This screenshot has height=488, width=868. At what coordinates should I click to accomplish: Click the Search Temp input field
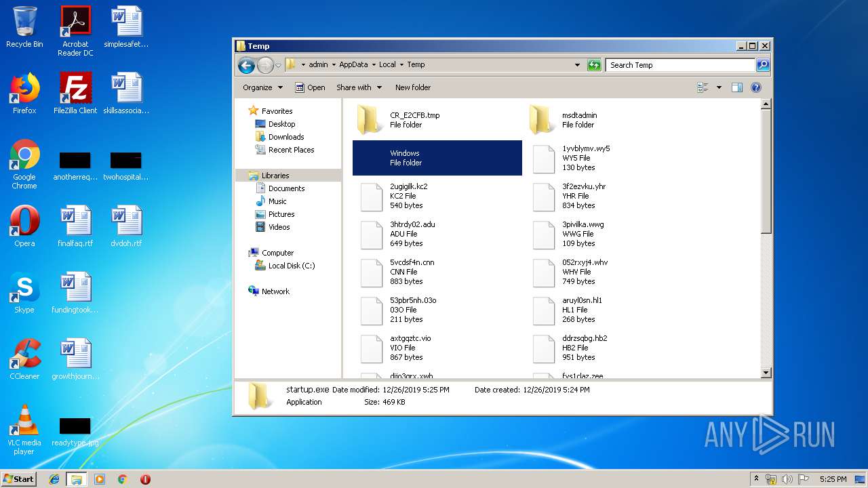680,65
